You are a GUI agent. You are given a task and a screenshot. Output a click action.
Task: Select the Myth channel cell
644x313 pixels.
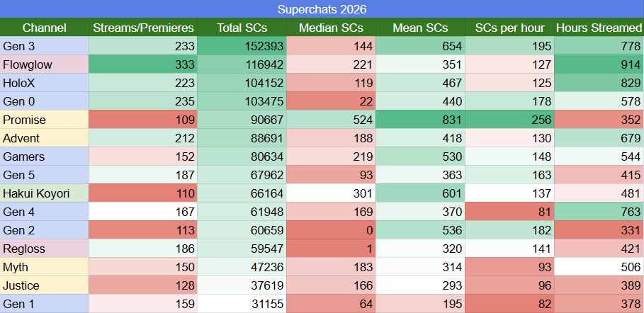45,267
